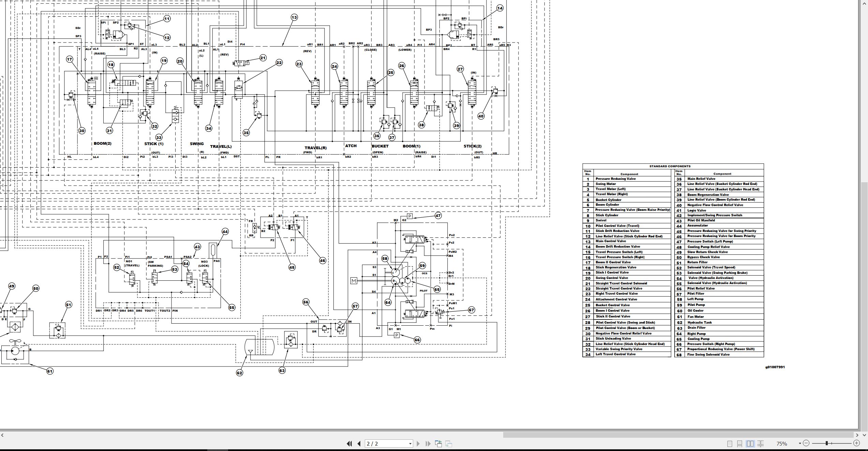The height and width of the screenshot is (451, 868).
Task: Click the 'Pilot Oil Manifold' table entry
Action: [x=701, y=220]
